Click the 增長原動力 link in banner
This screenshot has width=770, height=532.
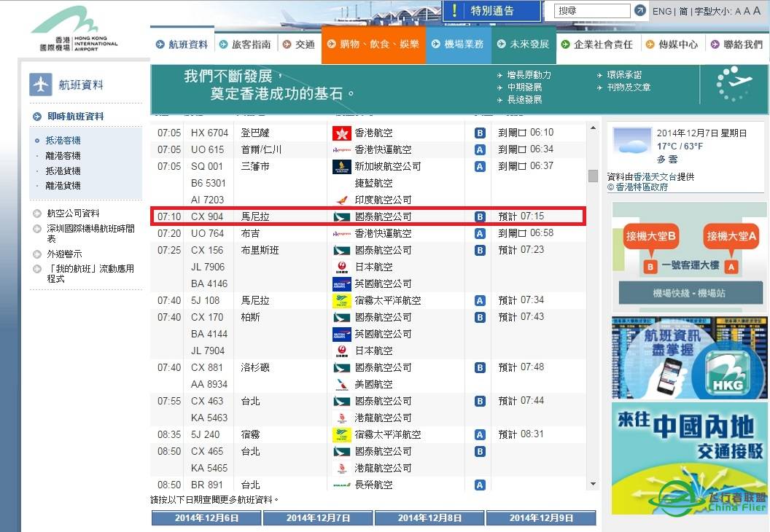[x=529, y=75]
